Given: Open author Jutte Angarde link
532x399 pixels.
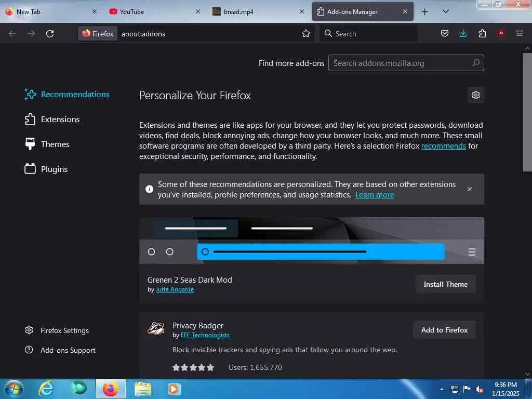Looking at the screenshot, I should pos(175,289).
